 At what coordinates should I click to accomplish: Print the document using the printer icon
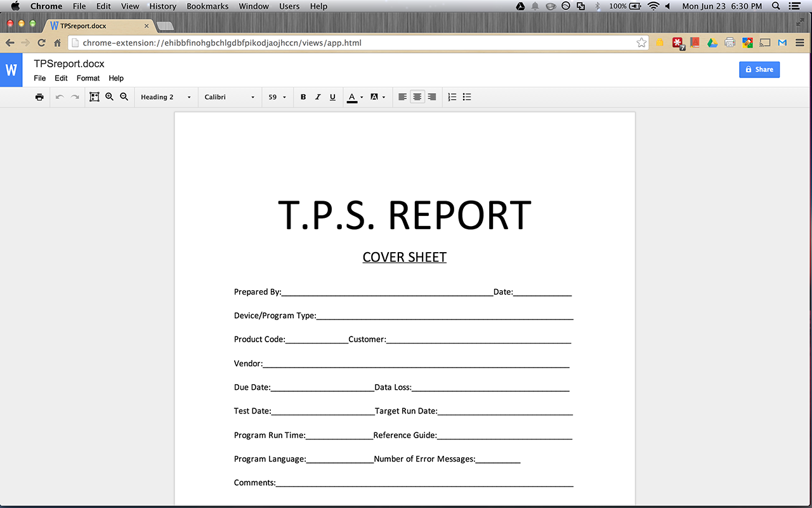click(39, 97)
